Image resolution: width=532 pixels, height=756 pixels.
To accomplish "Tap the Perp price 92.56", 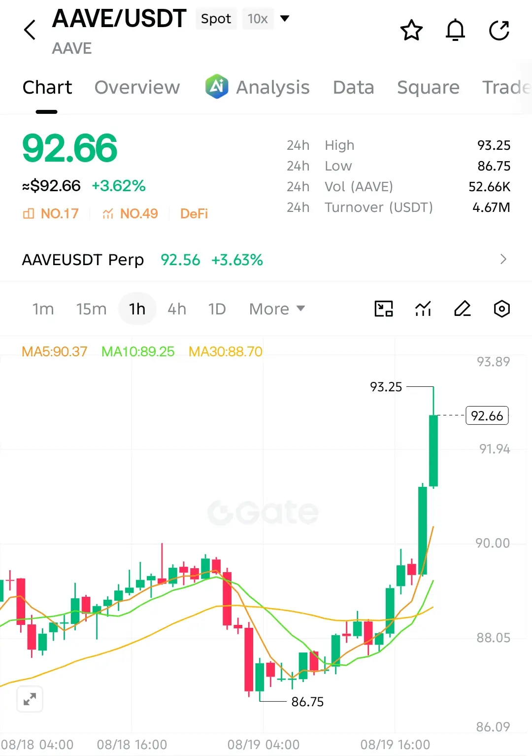I will point(180,260).
